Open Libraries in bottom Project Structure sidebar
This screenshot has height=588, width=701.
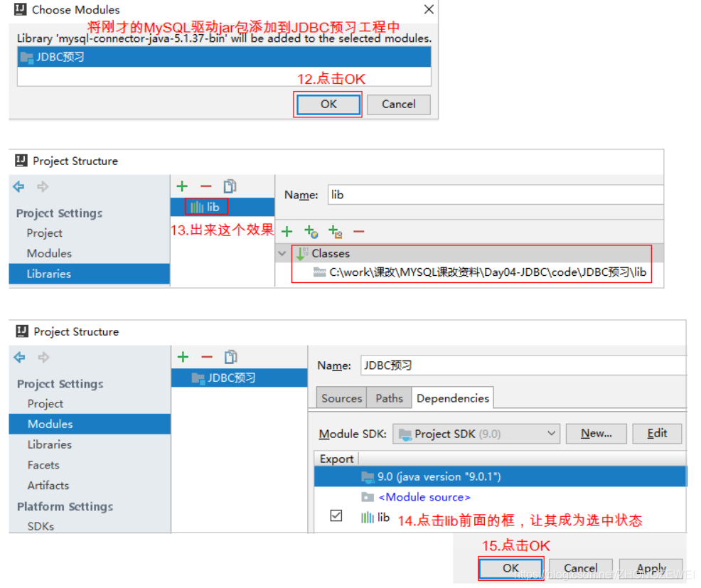point(50,445)
